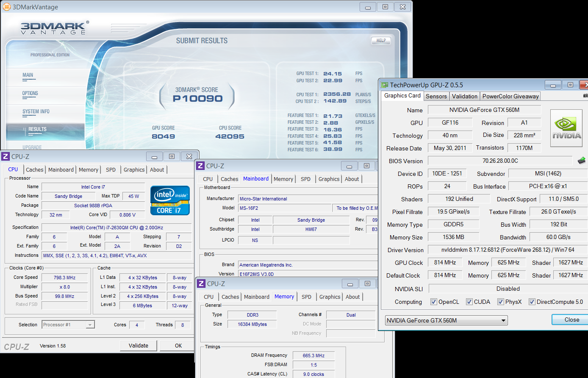Click the 3DMarkVantage title bar icon
Screen dimensions: 588x378
pos(6,7)
